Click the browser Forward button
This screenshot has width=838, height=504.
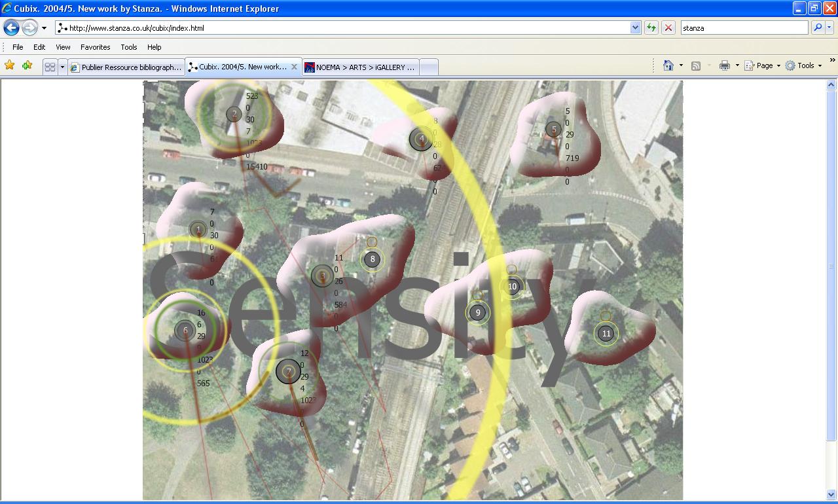(x=29, y=28)
